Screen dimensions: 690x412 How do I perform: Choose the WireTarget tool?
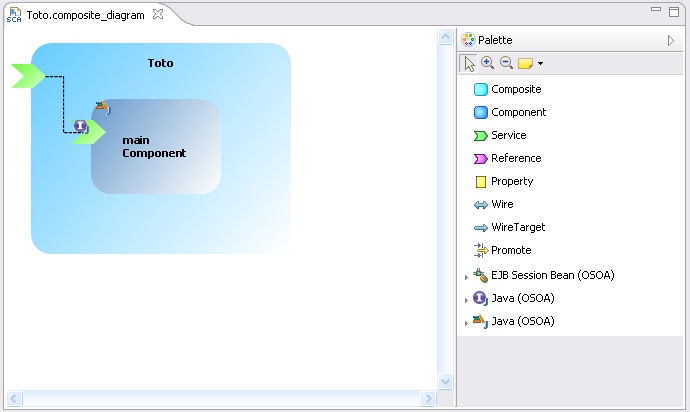tap(516, 227)
